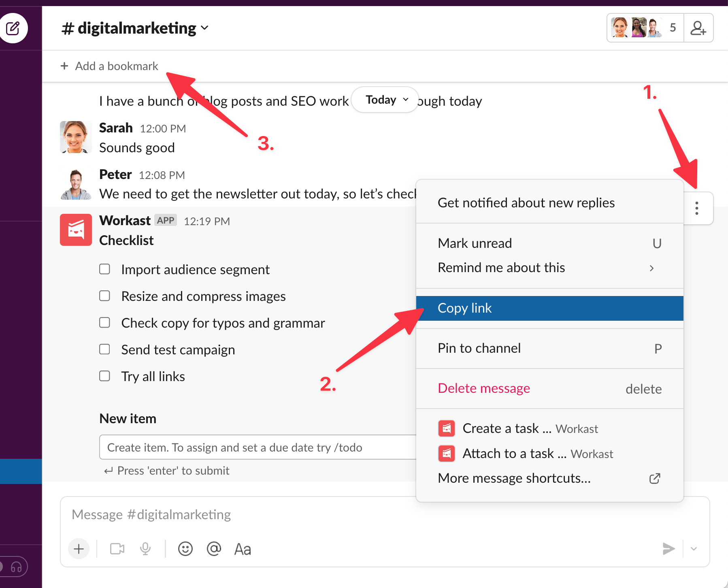Open send options dropdown arrow
Image resolution: width=728 pixels, height=588 pixels.
click(694, 549)
